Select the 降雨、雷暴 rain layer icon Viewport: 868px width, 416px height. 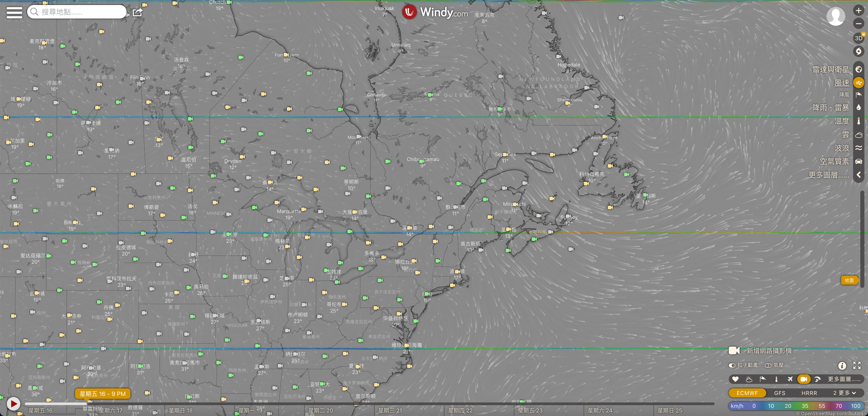pos(859,108)
